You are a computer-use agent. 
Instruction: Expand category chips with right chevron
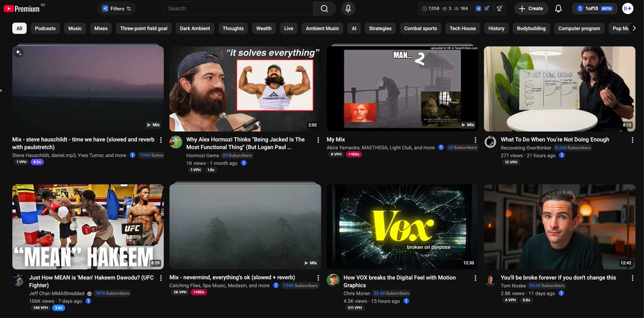pos(634,28)
